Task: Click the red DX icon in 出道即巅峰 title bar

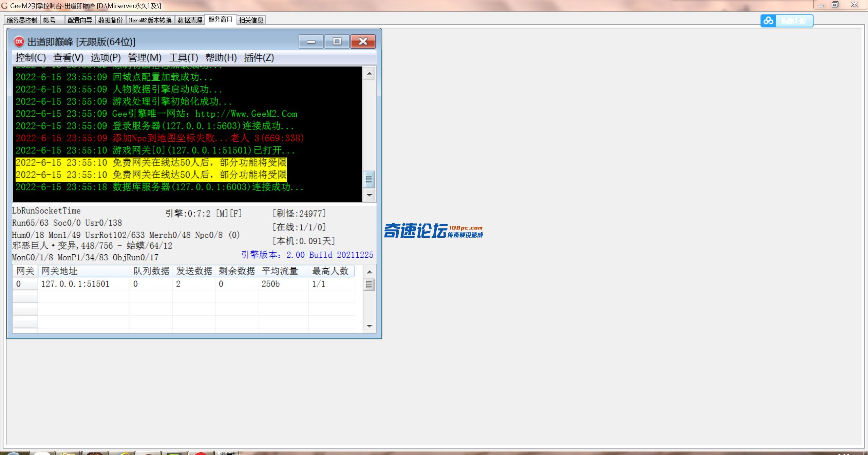Action: point(19,42)
